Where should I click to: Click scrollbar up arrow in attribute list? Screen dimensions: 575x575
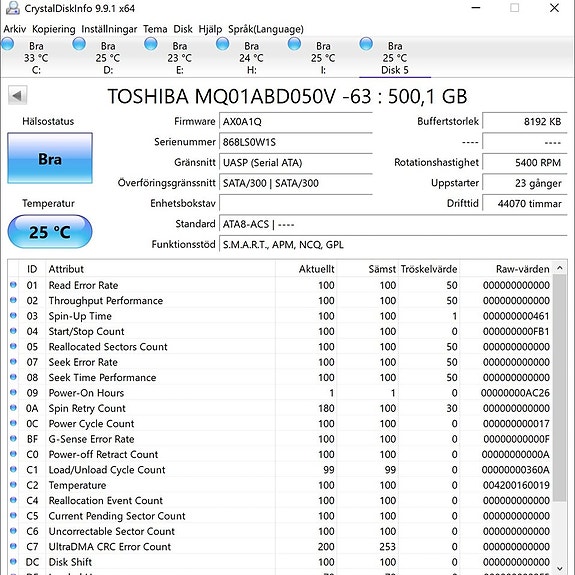(x=560, y=268)
